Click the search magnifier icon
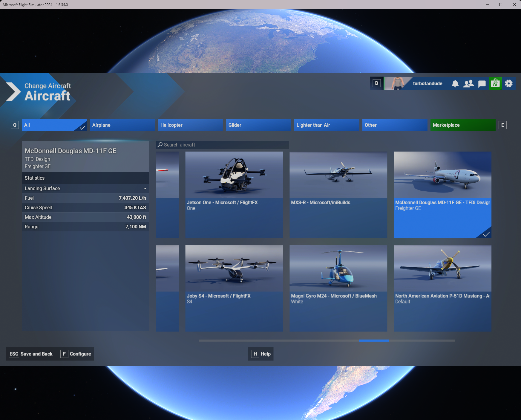This screenshot has height=420, width=521. pos(160,145)
